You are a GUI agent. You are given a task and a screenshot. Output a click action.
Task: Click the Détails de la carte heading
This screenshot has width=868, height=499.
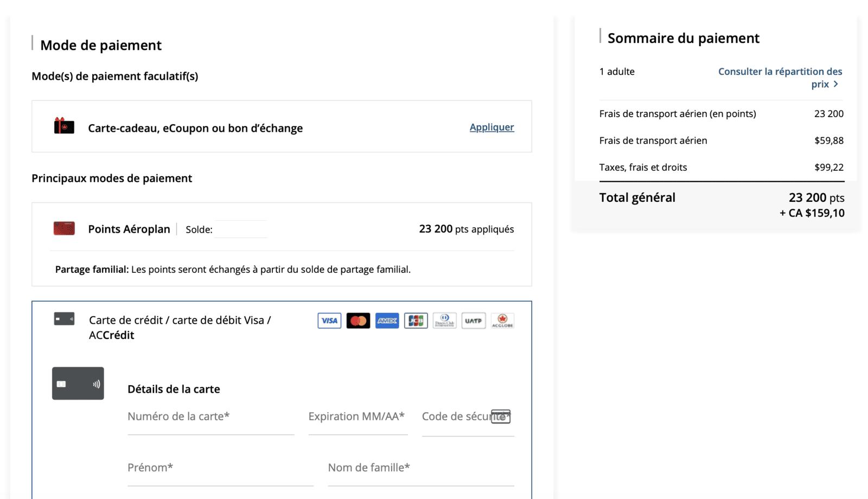pos(174,389)
